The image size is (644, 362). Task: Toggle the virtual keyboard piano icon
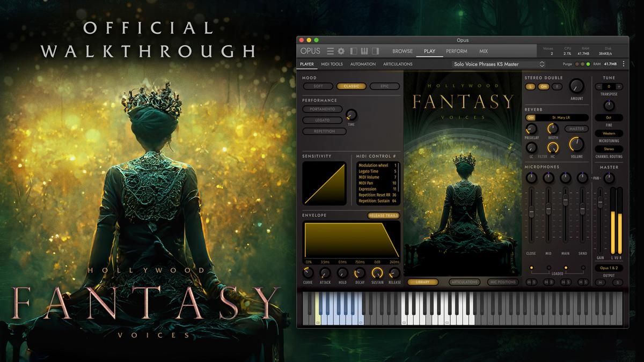tap(364, 51)
